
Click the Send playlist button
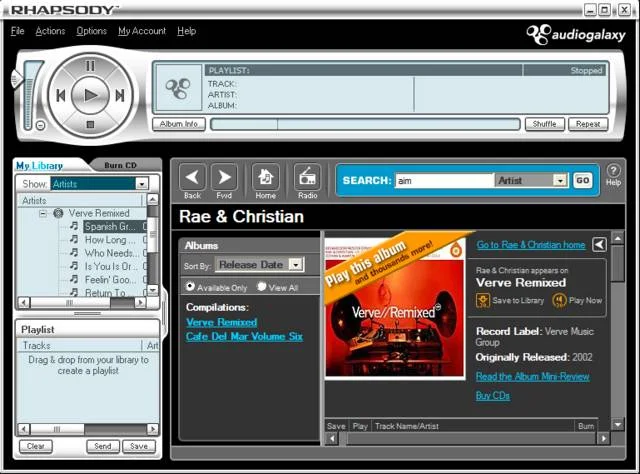[x=102, y=446]
